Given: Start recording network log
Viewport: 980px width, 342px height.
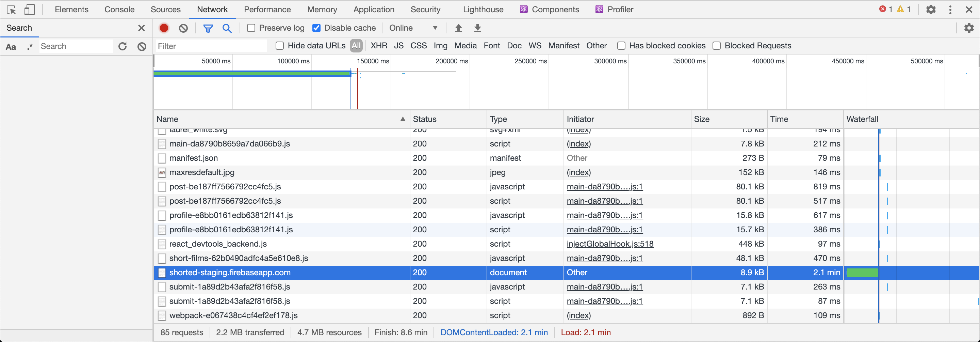Looking at the screenshot, I should tap(164, 28).
